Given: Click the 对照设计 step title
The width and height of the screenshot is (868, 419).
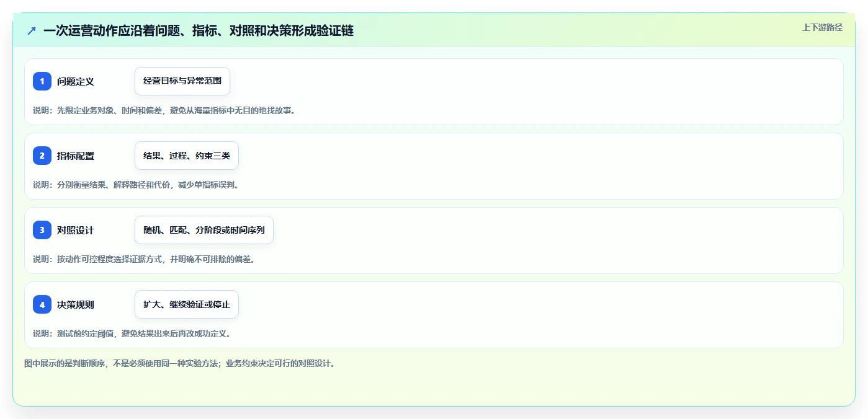Looking at the screenshot, I should point(76,230).
